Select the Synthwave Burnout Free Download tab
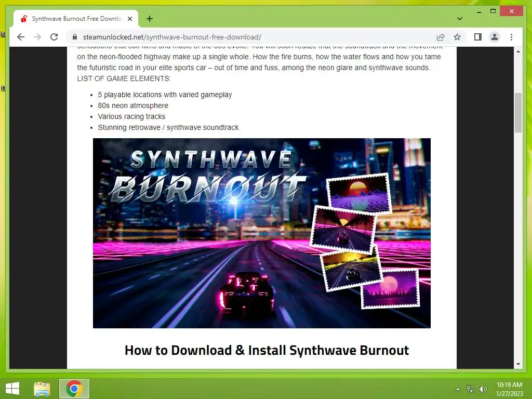This screenshot has width=532, height=399. tap(76, 19)
